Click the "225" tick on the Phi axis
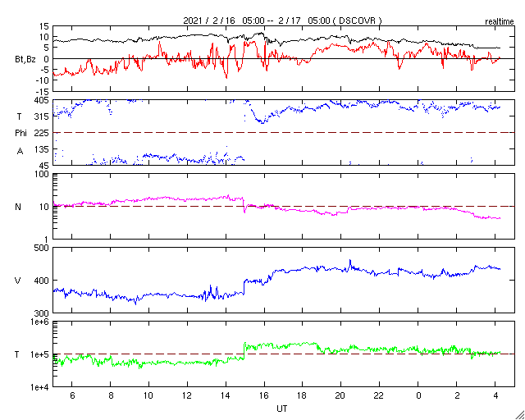Viewport: 525px width, 420px height. (42, 133)
